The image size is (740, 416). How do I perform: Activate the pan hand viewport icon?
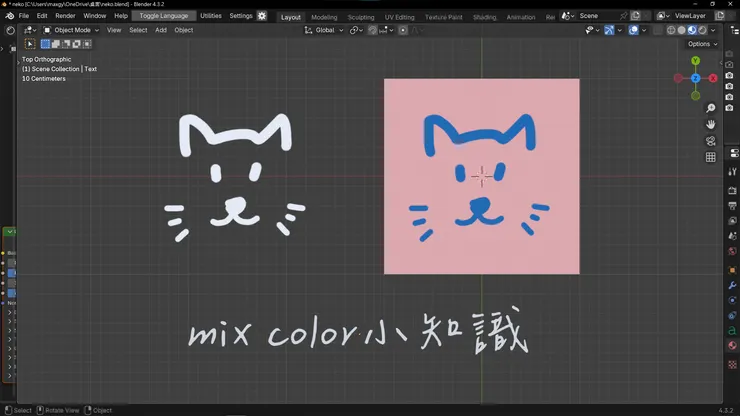pyautogui.click(x=710, y=125)
